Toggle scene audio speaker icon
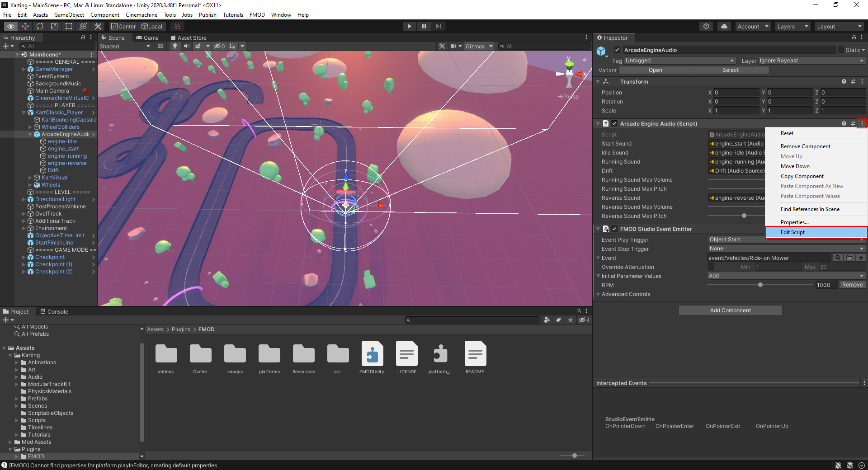The image size is (868, 470). (186, 46)
